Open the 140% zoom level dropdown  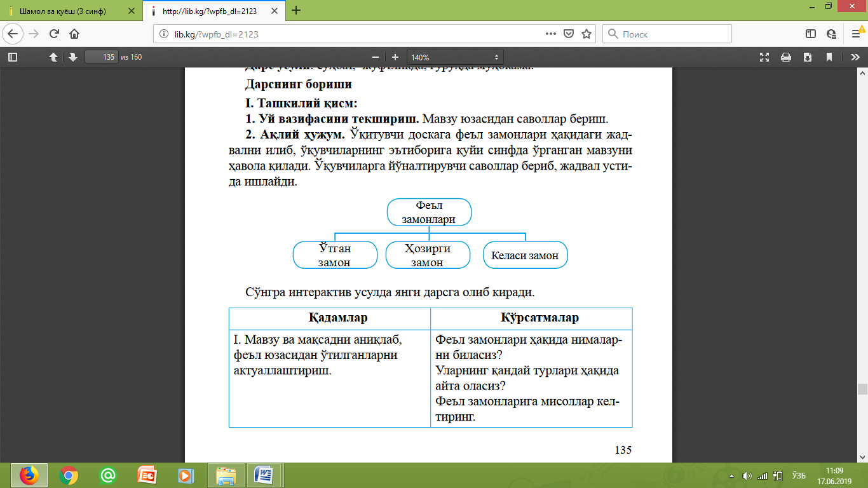click(456, 57)
